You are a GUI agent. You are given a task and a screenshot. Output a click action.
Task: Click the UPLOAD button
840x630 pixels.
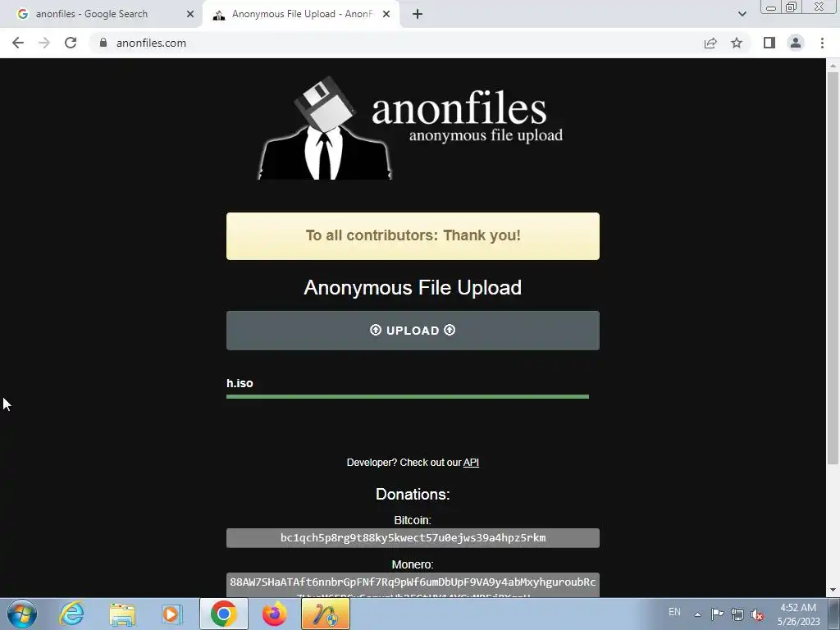(413, 331)
